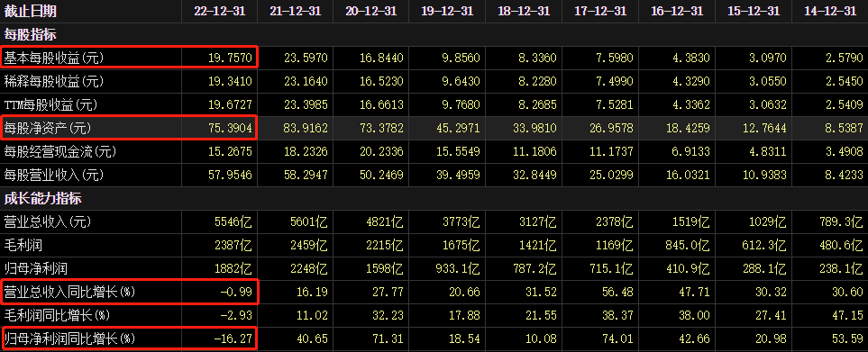Click the 5601亿 total revenue value
This screenshot has height=352, width=868.
coord(309,222)
